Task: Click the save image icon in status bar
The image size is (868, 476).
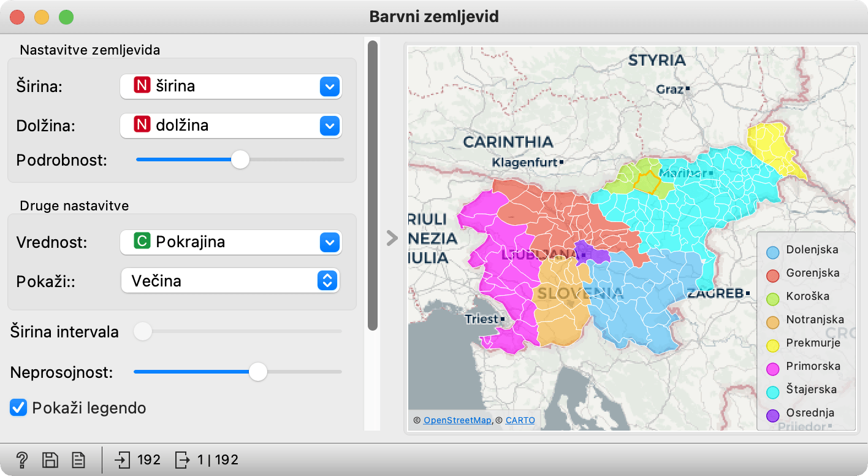Action: (x=50, y=459)
